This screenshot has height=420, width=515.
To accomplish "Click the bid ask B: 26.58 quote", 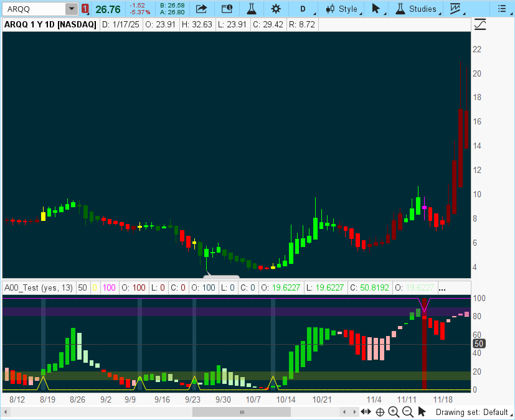I will (x=172, y=6).
